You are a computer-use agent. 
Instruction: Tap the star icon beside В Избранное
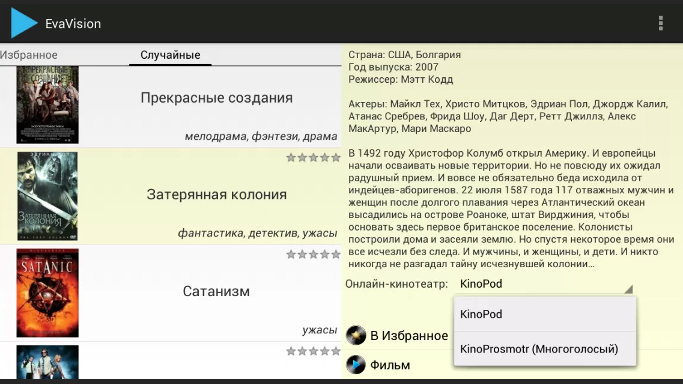click(356, 336)
